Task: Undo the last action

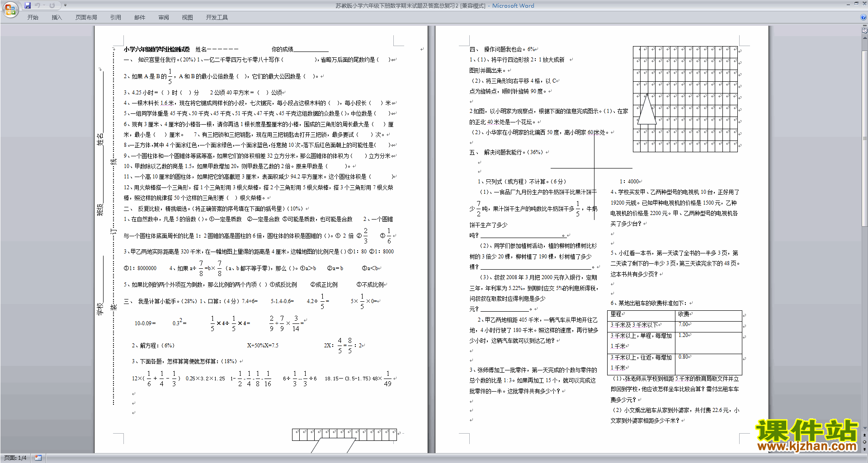Action: [37, 5]
